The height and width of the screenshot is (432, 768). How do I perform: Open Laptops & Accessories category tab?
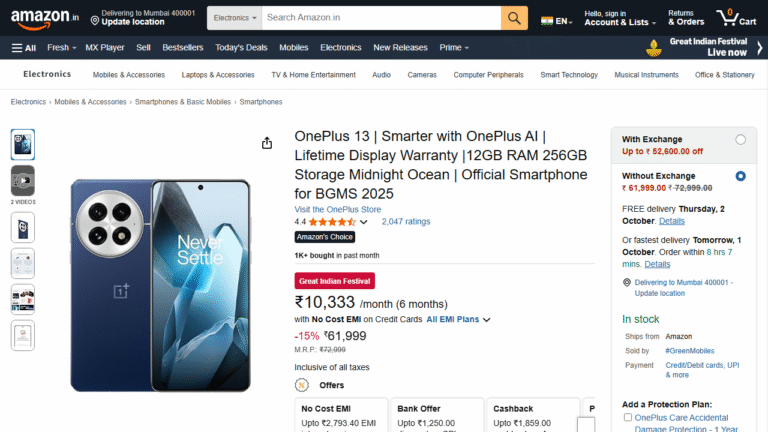pyautogui.click(x=218, y=75)
